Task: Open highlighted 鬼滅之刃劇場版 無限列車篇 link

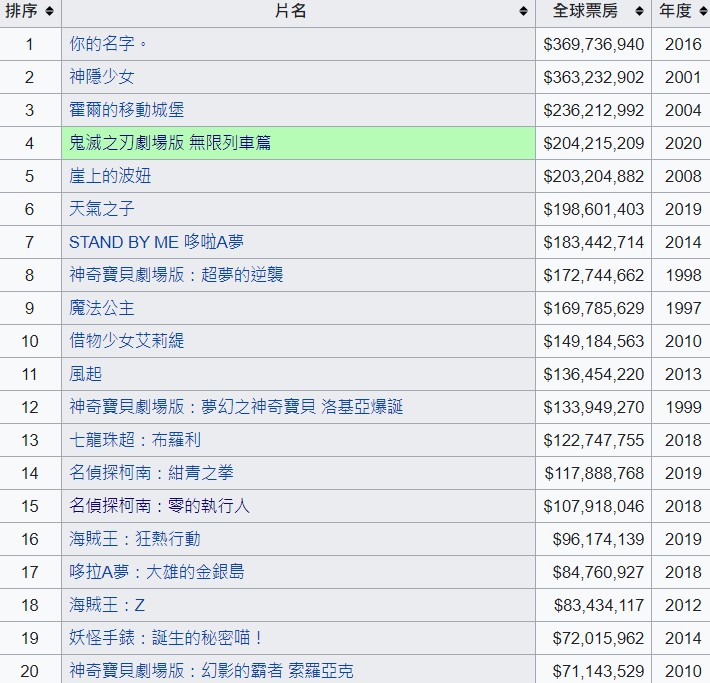Action: click(x=170, y=143)
